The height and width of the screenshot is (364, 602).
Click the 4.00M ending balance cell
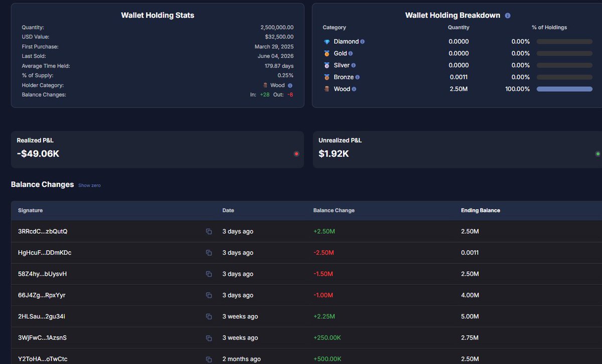click(x=470, y=295)
